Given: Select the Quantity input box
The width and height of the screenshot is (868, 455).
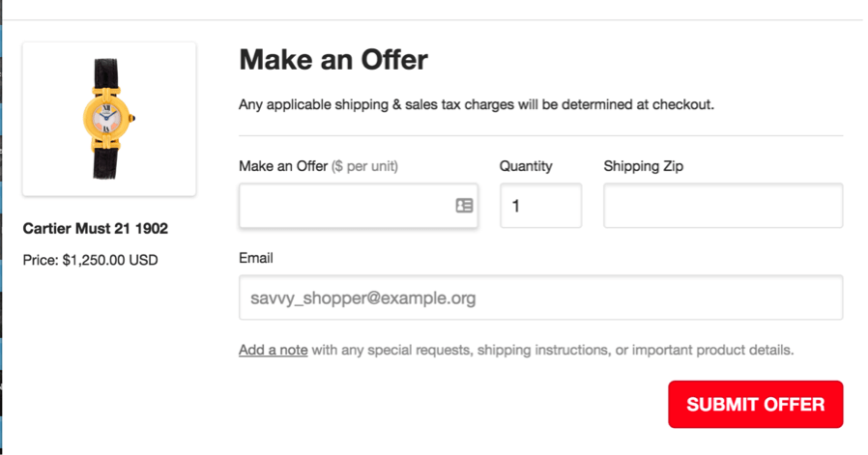Looking at the screenshot, I should [541, 206].
